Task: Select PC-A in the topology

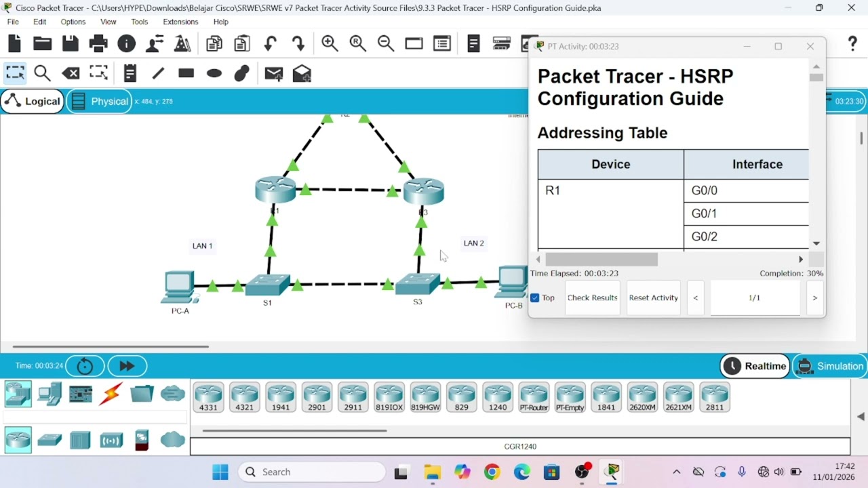Action: click(178, 287)
